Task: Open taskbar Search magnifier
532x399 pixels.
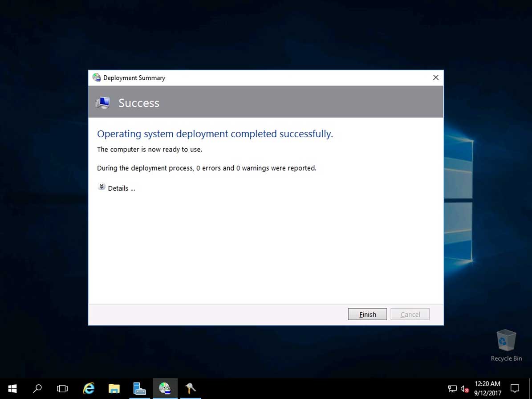Action: click(x=37, y=388)
